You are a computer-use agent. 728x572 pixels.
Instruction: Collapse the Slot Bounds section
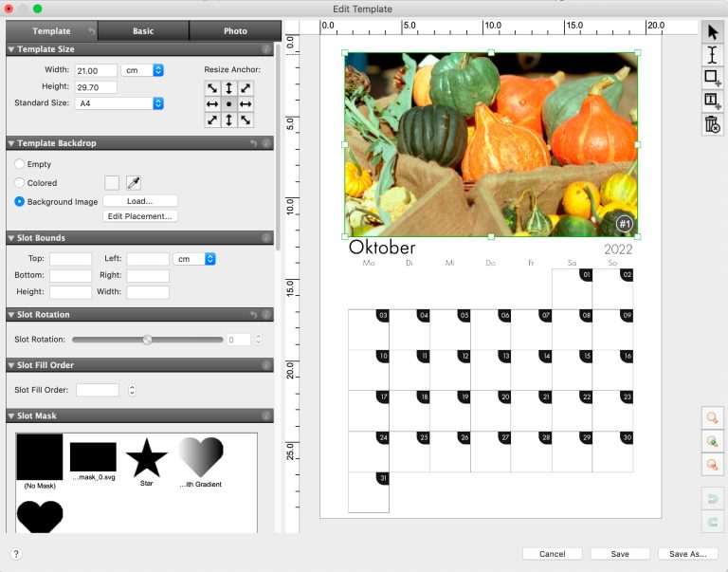(11, 238)
